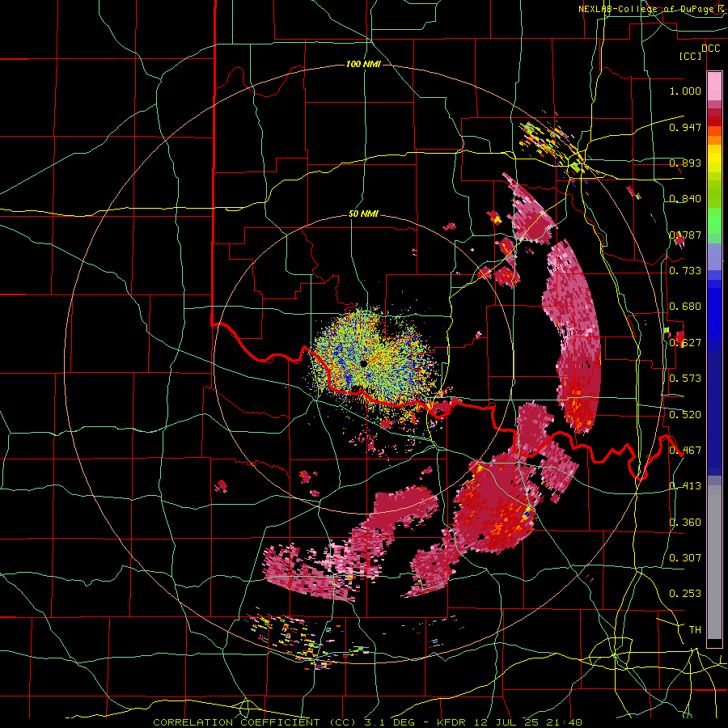
Task: Click the 0.360 value on the color scale
Action: pyautogui.click(x=685, y=523)
